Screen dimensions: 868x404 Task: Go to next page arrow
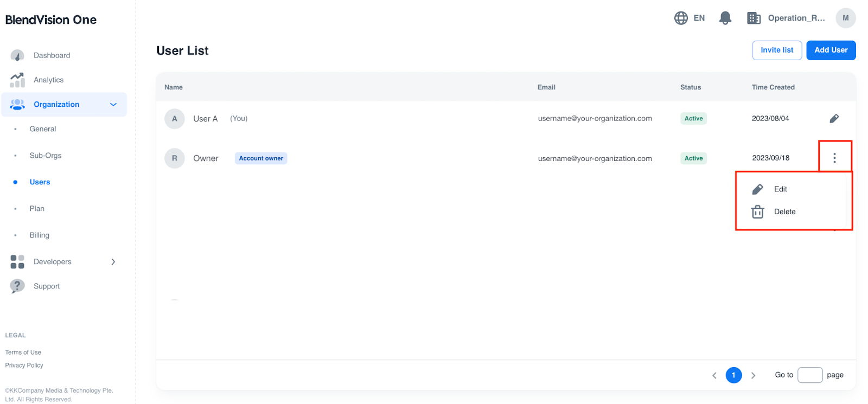click(x=753, y=375)
